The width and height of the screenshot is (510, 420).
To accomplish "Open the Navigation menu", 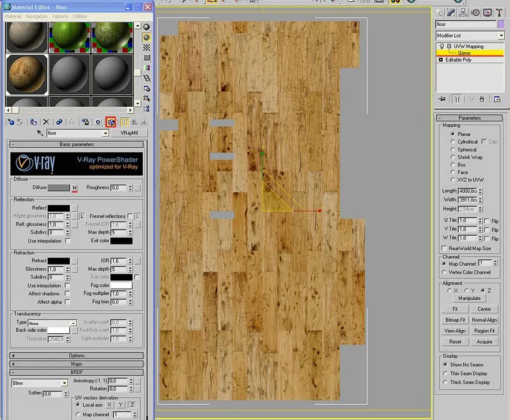I will pos(37,16).
